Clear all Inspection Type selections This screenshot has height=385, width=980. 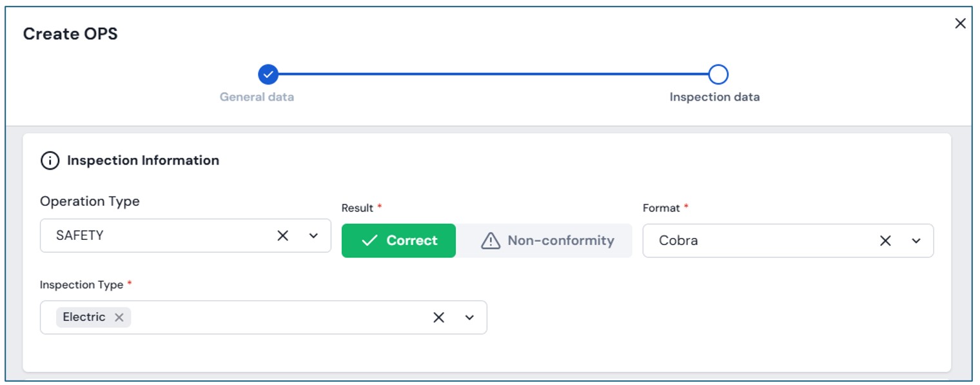438,317
